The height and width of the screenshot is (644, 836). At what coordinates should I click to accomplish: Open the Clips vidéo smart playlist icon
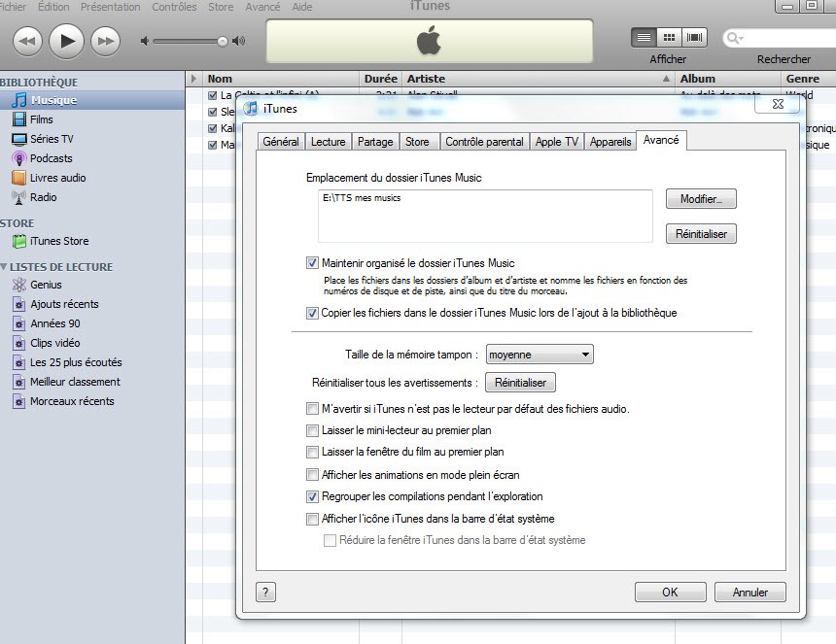[19, 343]
